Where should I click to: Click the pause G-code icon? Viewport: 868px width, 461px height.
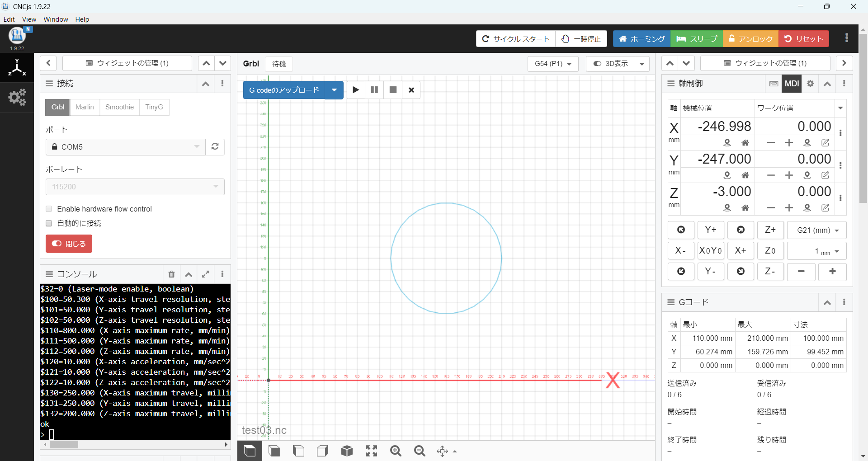coord(374,90)
